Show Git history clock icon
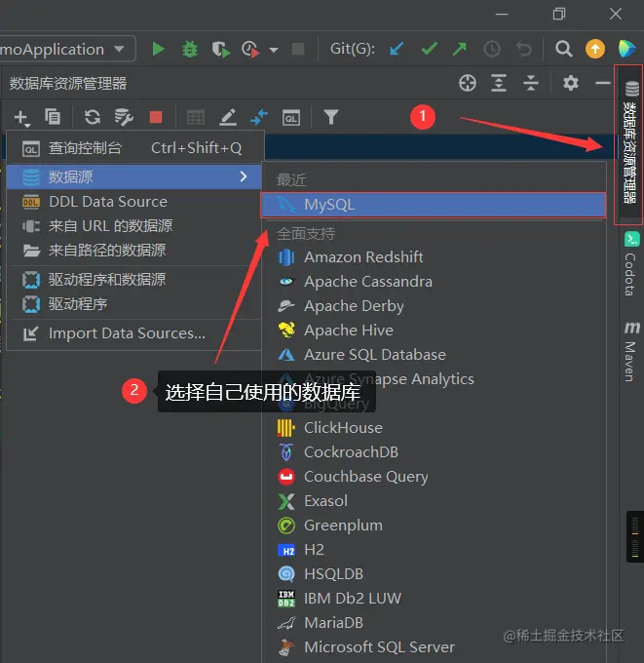Viewport: 644px width, 663px height. pos(492,49)
